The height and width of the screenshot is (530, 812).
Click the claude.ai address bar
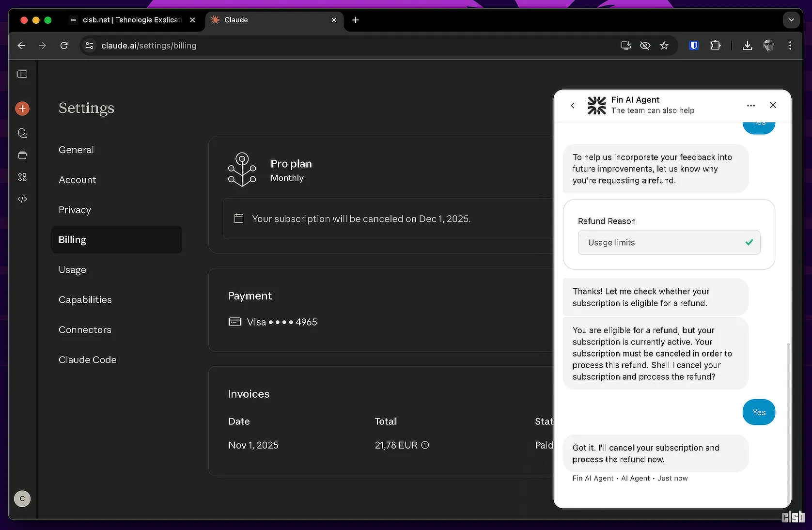(x=339, y=46)
